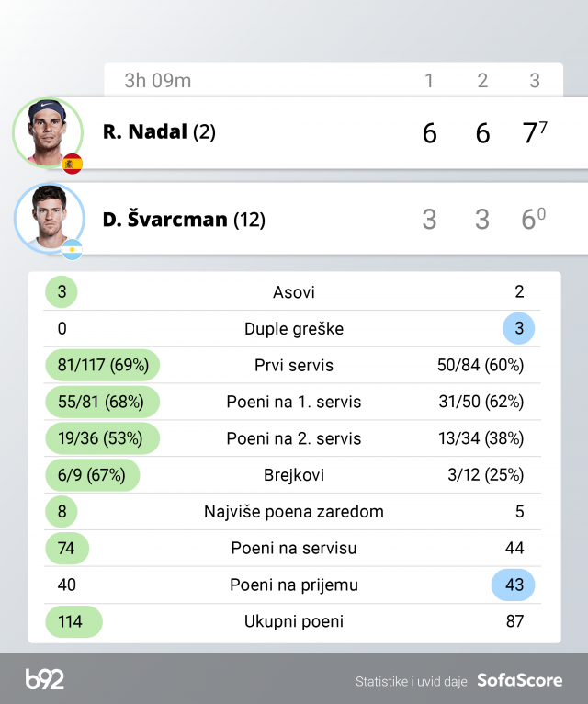The width and height of the screenshot is (588, 704).
Task: Click the Asovi stat label
Action: [294, 292]
